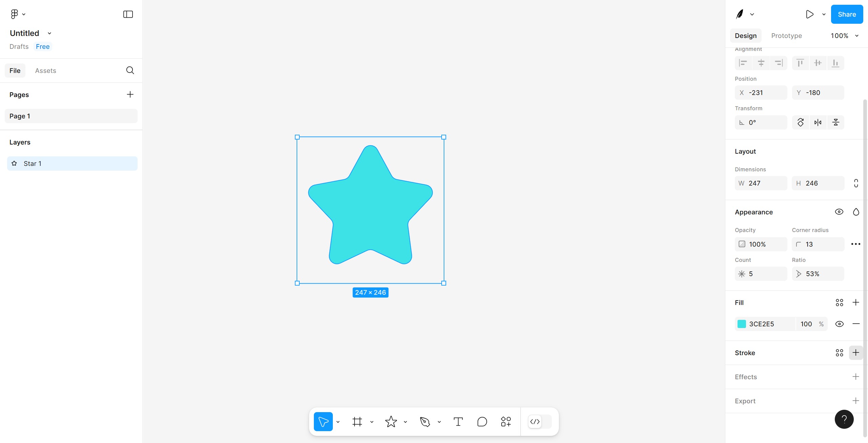Screen dimensions: 868x443
Task: Open the help question mark button
Action: click(844, 419)
